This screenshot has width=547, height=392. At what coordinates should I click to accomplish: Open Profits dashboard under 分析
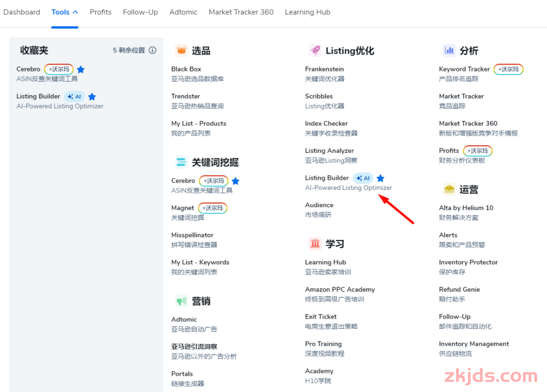pyautogui.click(x=449, y=150)
